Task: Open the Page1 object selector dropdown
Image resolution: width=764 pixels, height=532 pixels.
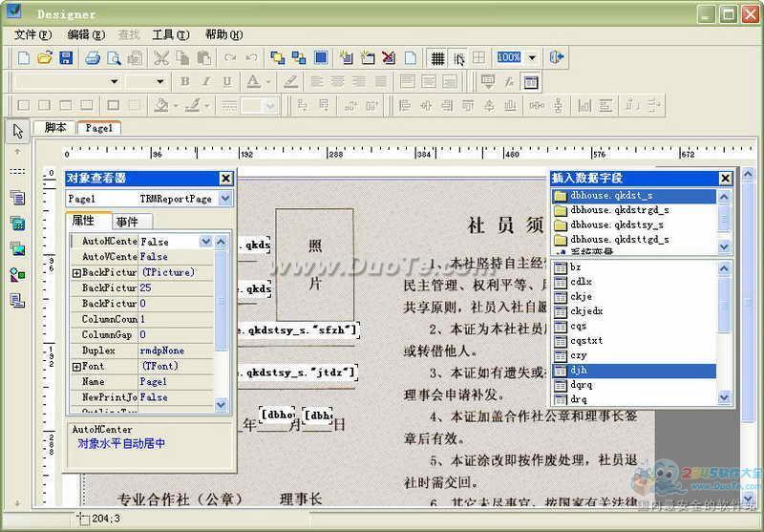Action: tap(225, 199)
